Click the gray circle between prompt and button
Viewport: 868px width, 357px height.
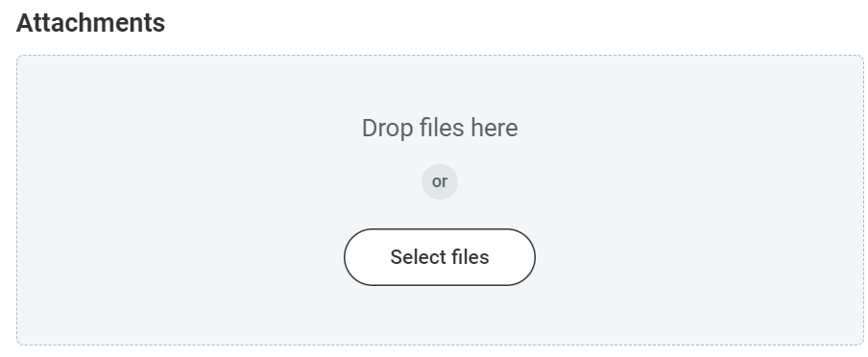pyautogui.click(x=440, y=181)
